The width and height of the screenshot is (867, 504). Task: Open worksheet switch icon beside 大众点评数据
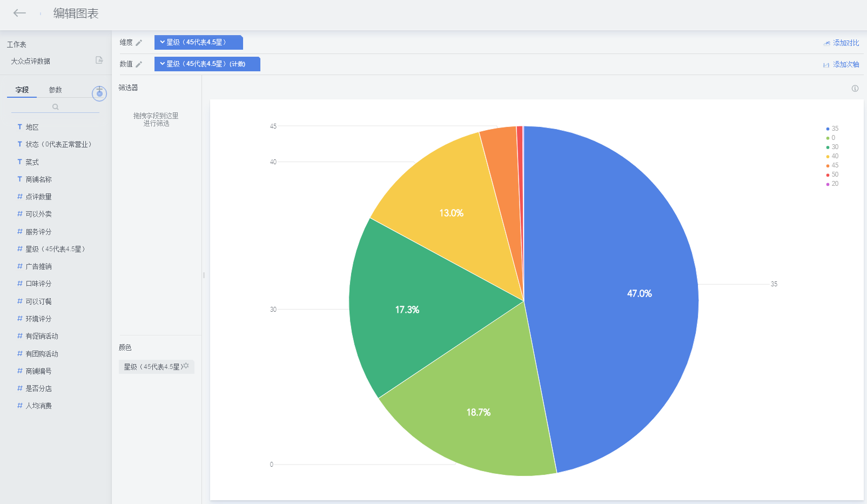click(99, 60)
